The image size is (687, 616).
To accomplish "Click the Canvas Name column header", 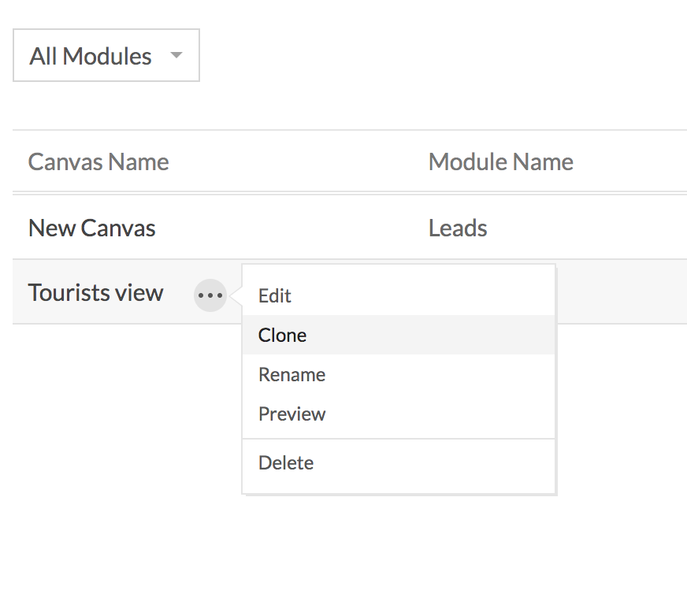I will coord(98,162).
